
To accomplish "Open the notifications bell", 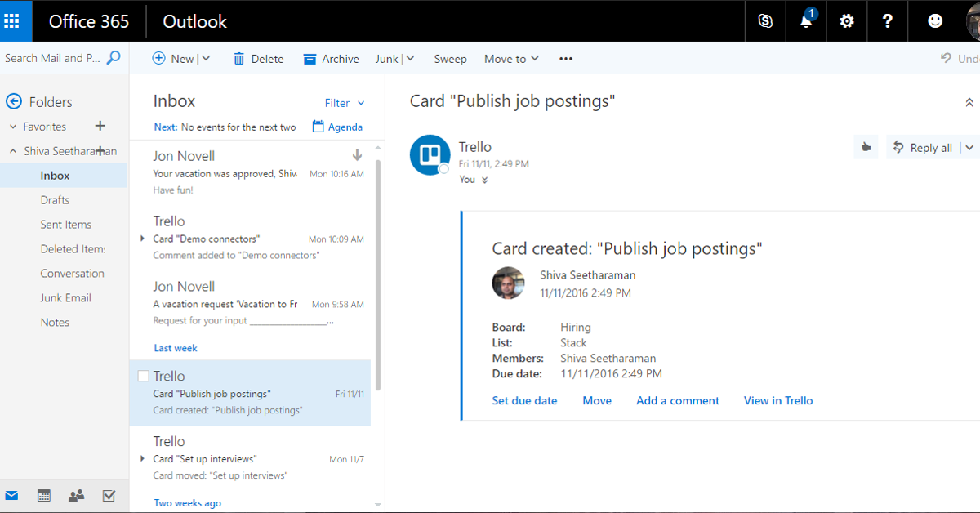I will [x=807, y=21].
